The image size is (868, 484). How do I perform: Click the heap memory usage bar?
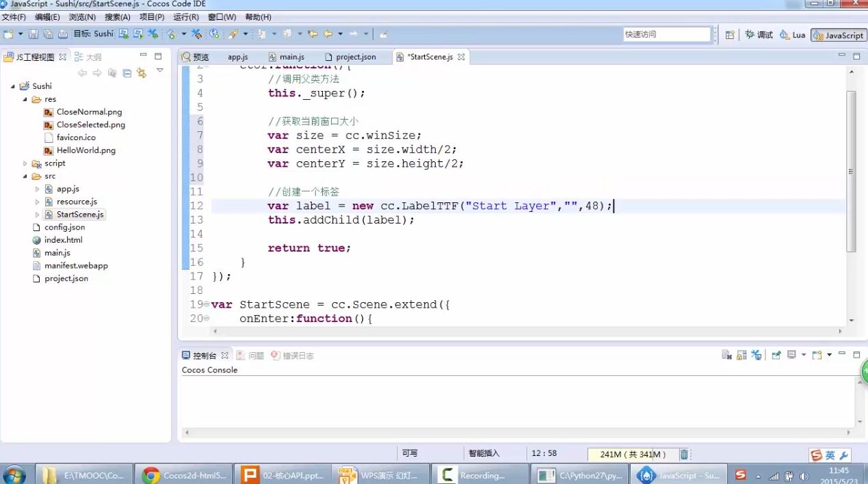point(632,454)
